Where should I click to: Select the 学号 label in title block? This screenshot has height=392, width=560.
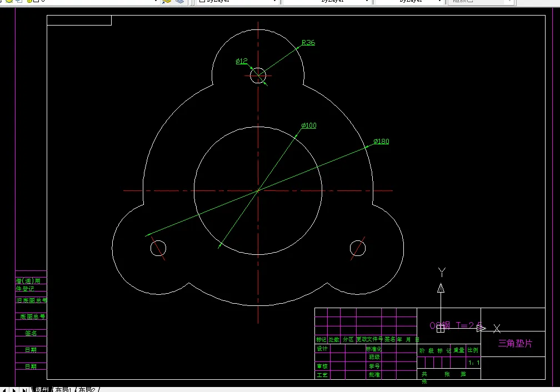pos(374,366)
